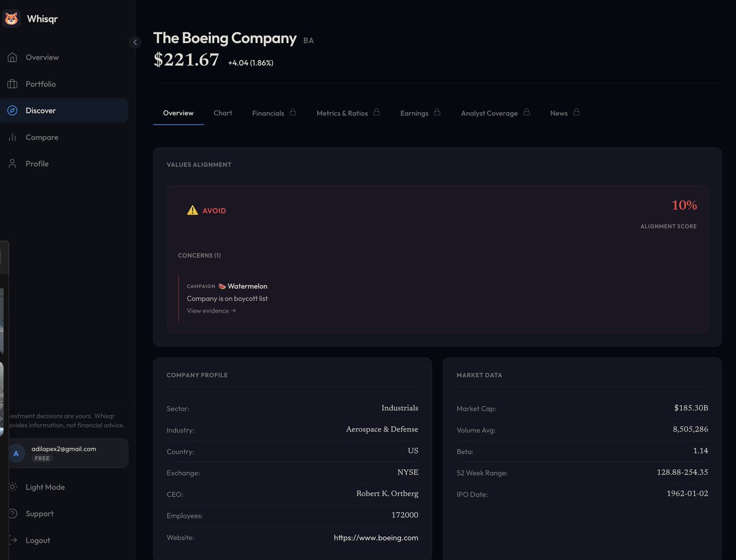Open the locked Financials tab
Viewport: 736px width, 560px height.
(x=274, y=113)
